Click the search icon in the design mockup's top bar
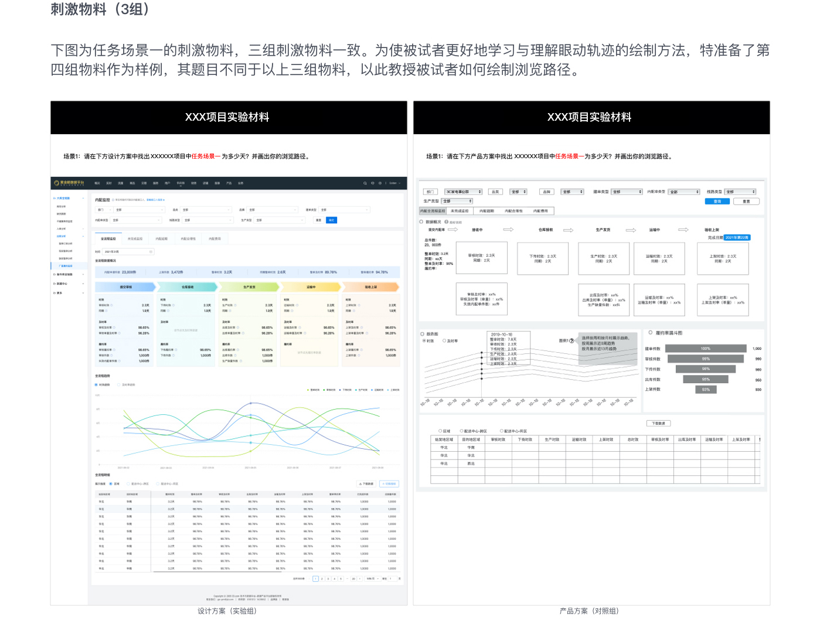 click(x=365, y=183)
